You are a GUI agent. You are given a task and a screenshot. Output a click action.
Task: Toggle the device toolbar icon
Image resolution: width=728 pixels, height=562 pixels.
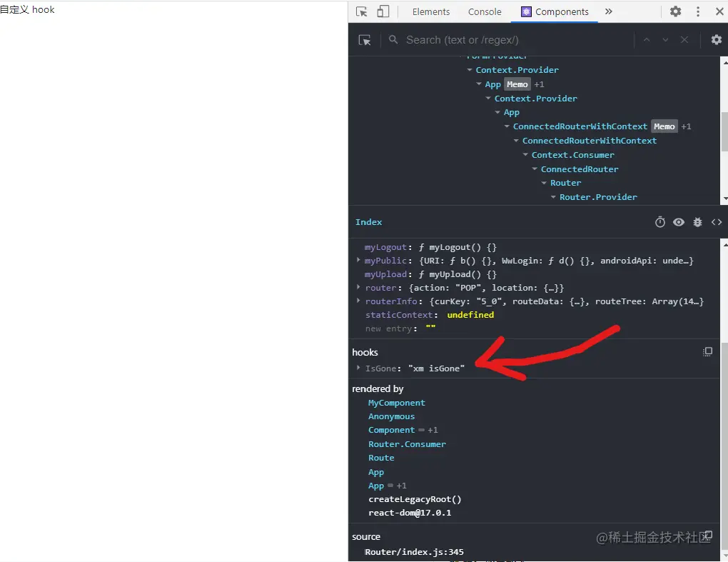(383, 11)
